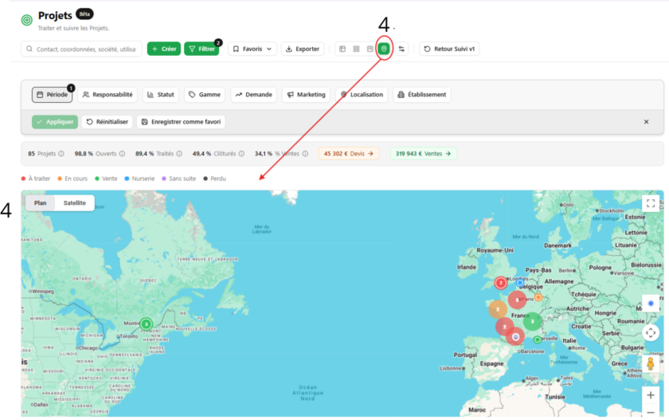Open the Gamme filter tab
The height and width of the screenshot is (420, 669).
pos(205,94)
